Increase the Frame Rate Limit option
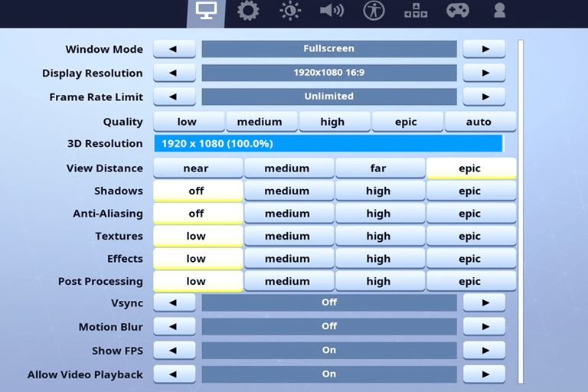Viewport: 588px width, 392px height. point(484,96)
